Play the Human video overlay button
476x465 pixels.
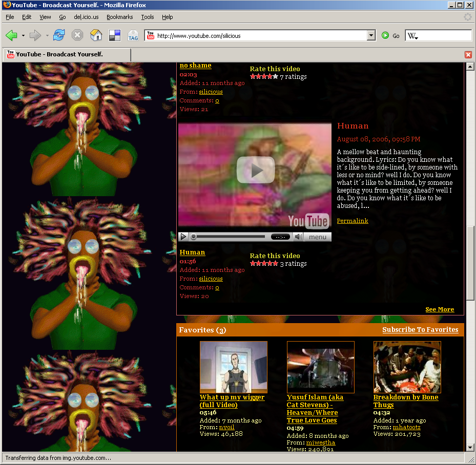click(x=256, y=170)
